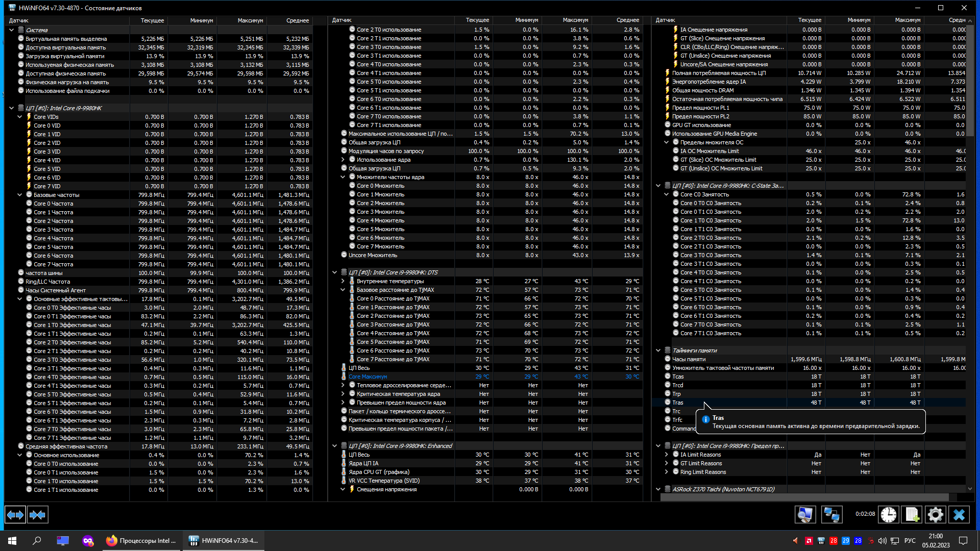Collapse Тайминги памяти section
The image size is (980, 551).
point(658,350)
